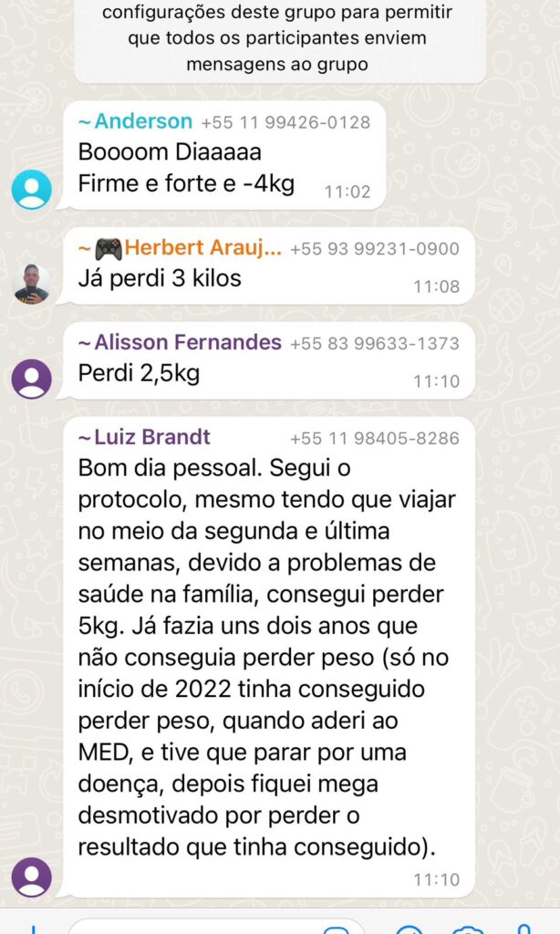This screenshot has height=934, width=560.
Task: Tap phone number +55 83 99633-1373
Action: click(375, 343)
